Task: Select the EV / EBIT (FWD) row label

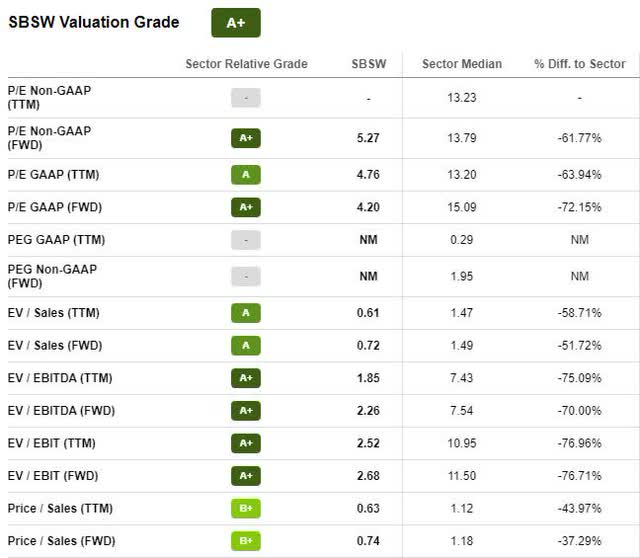Action: (53, 476)
